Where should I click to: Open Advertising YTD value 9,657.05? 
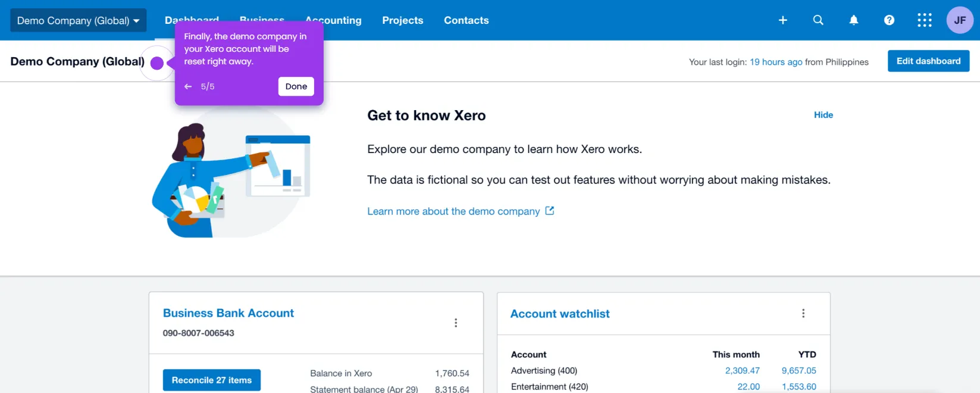[799, 370]
